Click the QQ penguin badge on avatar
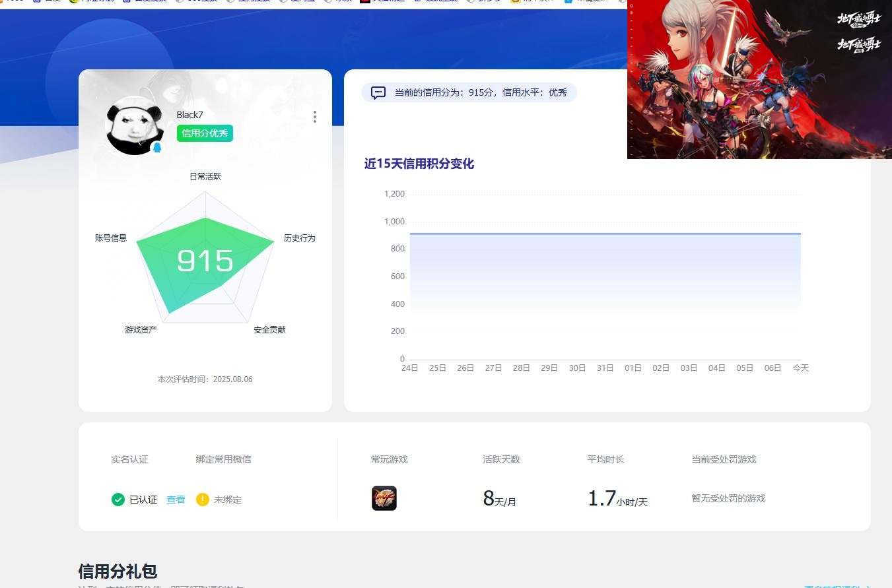892x588 pixels. 157,147
